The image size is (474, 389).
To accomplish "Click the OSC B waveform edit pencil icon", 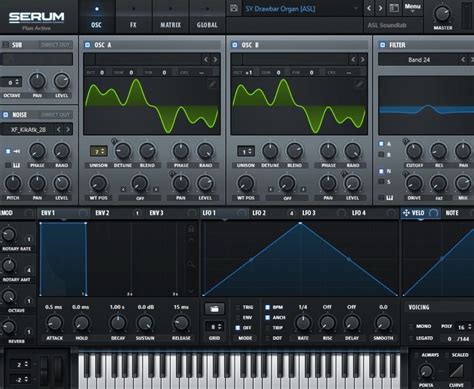I will pos(359,84).
